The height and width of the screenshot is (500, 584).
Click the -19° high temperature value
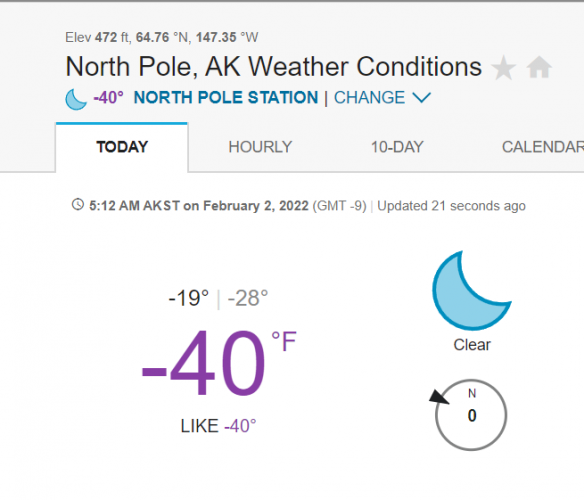(188, 298)
